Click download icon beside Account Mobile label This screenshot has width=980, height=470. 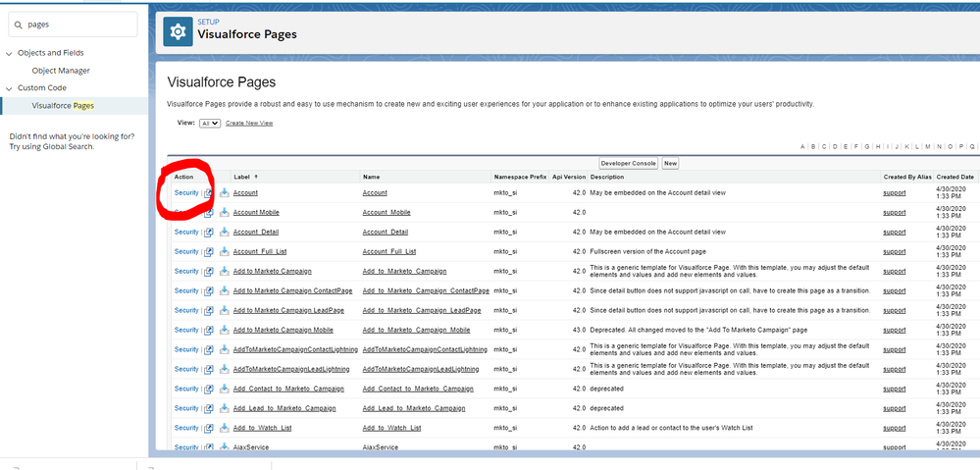pos(225,212)
